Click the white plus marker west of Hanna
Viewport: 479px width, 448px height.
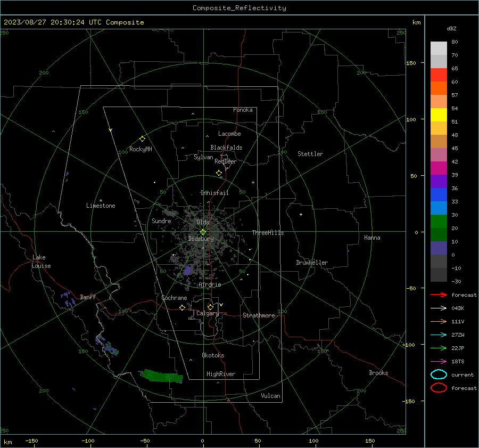(301, 214)
